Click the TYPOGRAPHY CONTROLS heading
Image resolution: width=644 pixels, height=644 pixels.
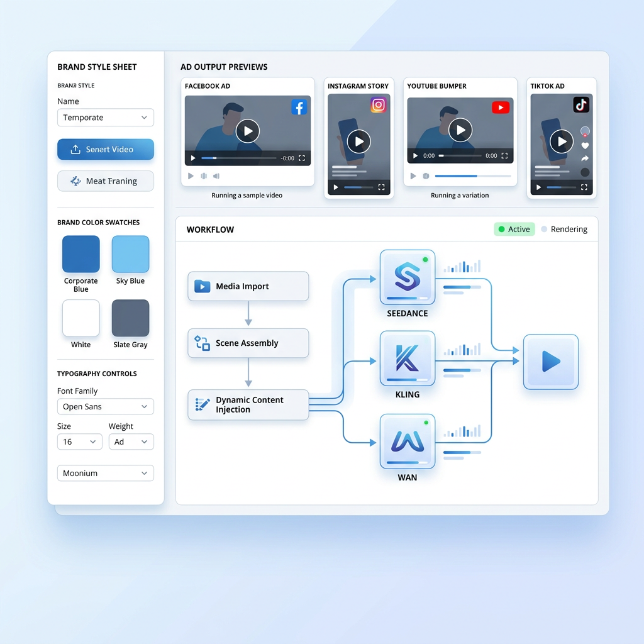(97, 374)
